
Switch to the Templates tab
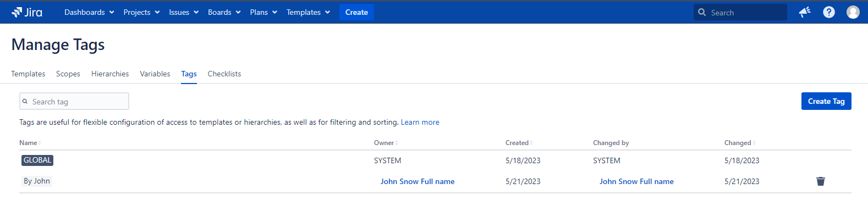(28, 74)
